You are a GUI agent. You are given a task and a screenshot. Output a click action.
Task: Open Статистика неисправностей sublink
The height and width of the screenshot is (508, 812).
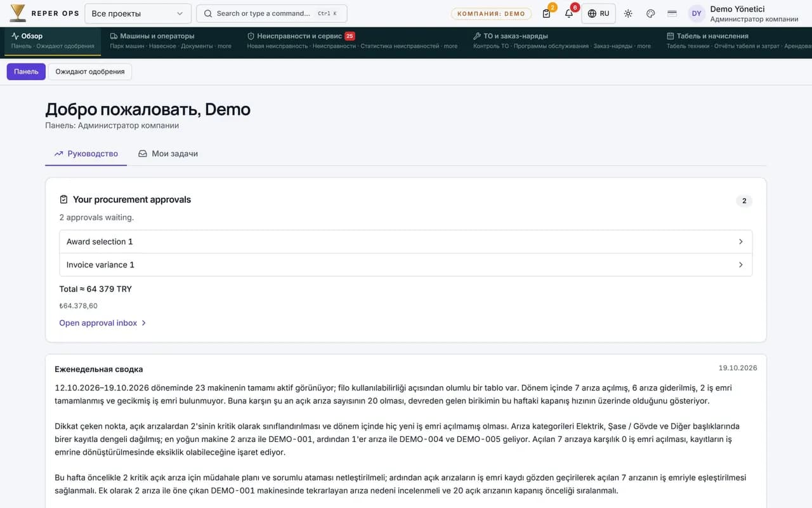tap(400, 46)
